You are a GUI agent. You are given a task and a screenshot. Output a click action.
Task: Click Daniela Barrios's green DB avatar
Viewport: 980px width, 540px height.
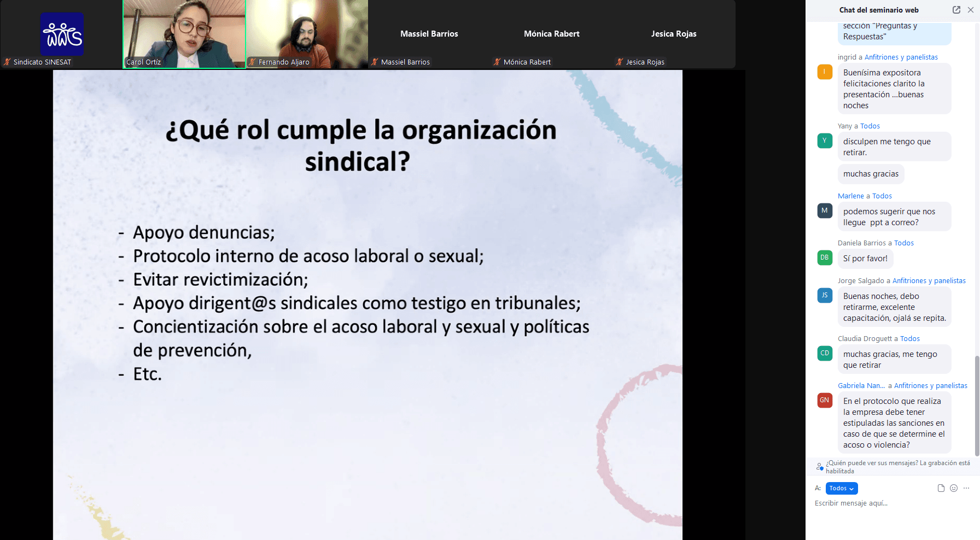click(825, 257)
